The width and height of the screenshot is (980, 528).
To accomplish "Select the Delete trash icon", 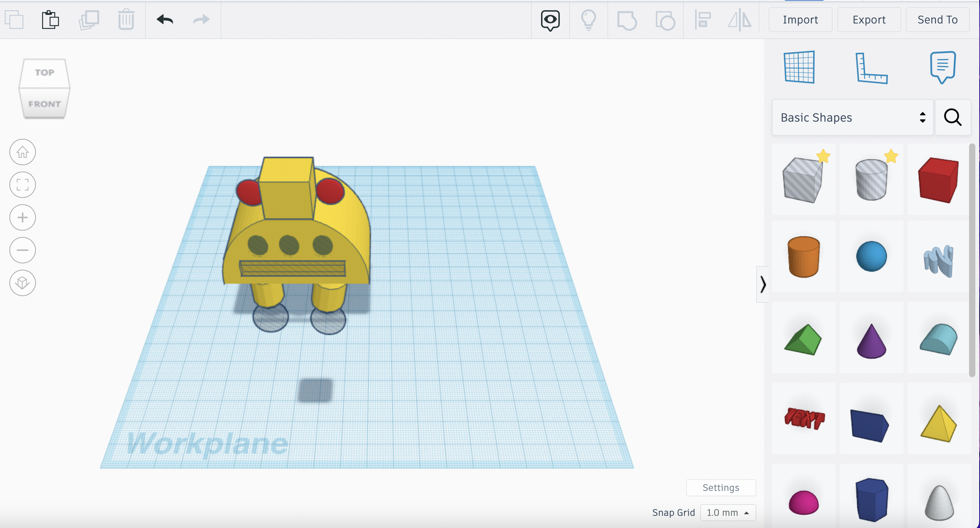I will tap(125, 19).
